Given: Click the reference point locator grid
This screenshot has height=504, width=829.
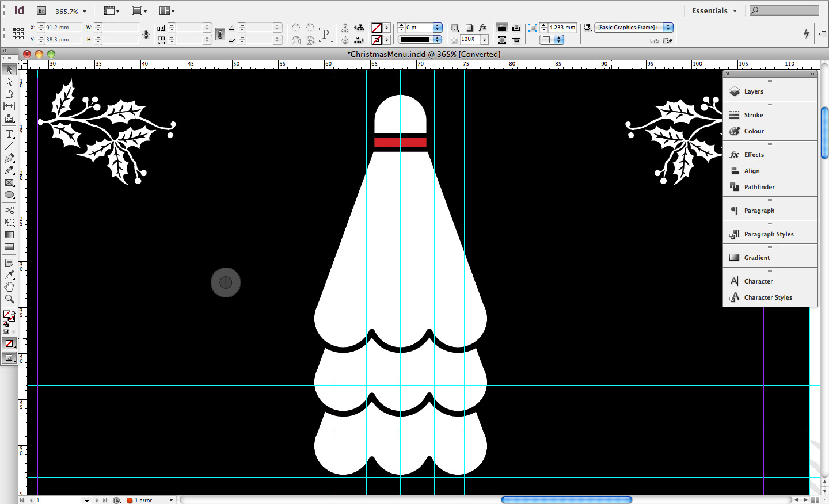Looking at the screenshot, I should coord(18,33).
